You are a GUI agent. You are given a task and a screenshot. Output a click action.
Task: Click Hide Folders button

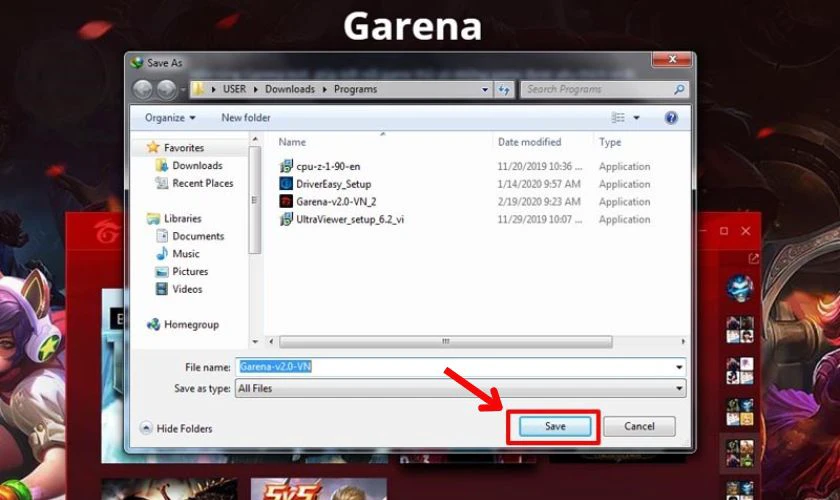coord(176,428)
